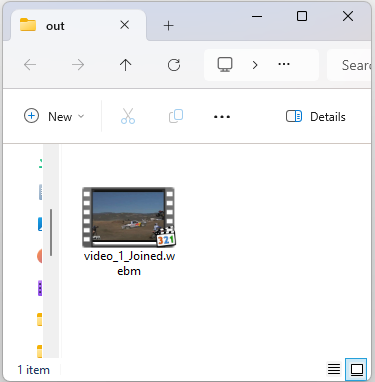The image size is (375, 382).
Task: Switch to large thumbnails view
Action: (356, 369)
